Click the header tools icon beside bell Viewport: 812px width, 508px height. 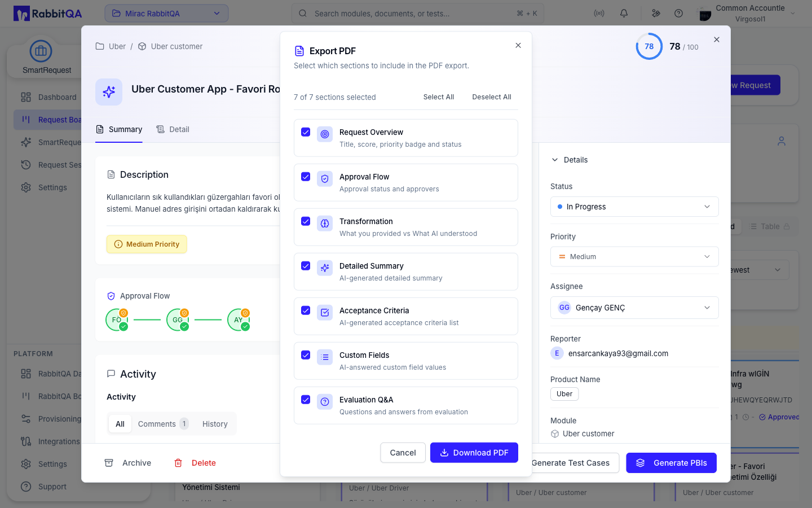[x=656, y=14]
